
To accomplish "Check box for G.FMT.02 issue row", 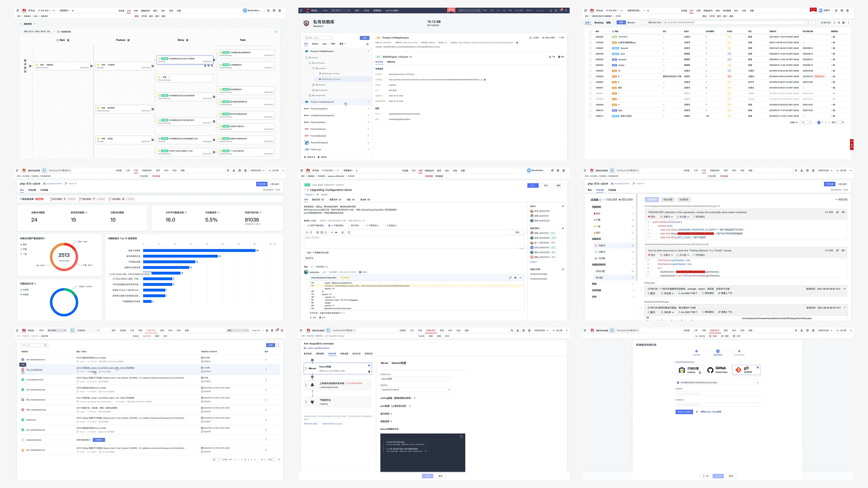I will tap(642, 289).
